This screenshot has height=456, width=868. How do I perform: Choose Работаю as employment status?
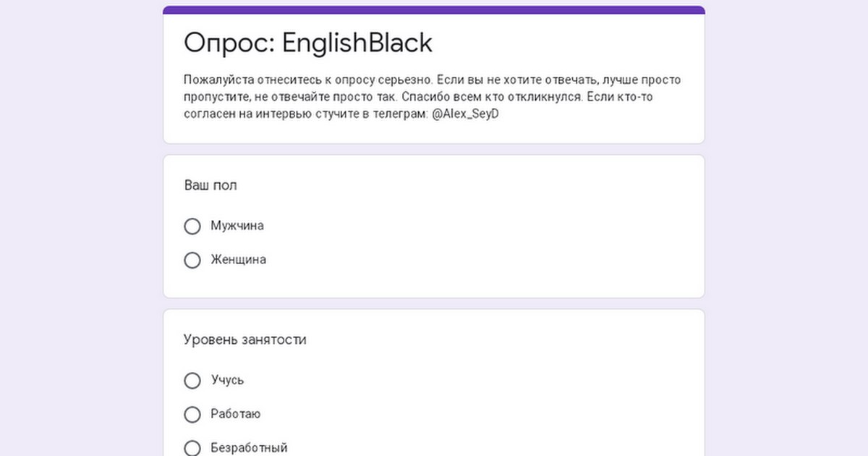point(192,415)
